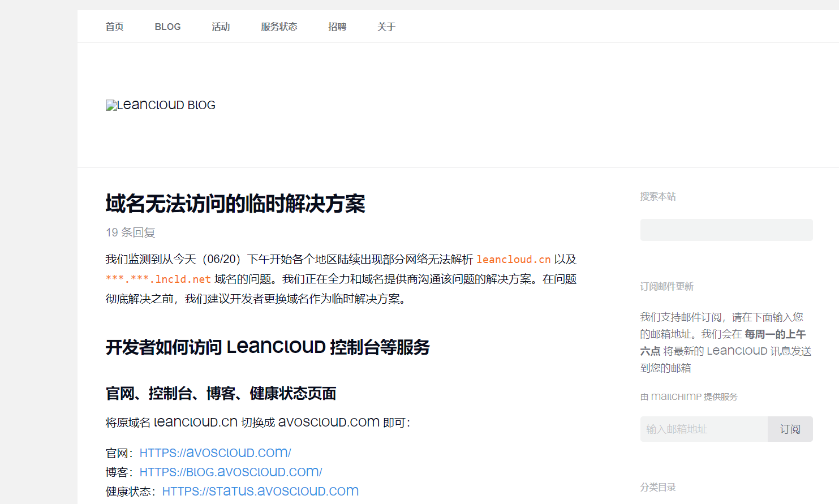
Task: Open the 健康状态 https://status.avoscloud.com link
Action: tap(260, 491)
